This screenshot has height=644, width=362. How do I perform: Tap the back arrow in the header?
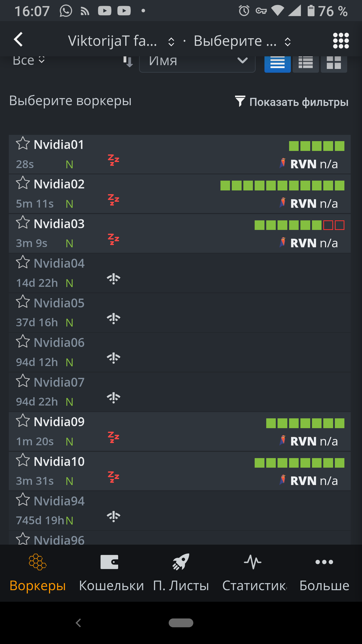coord(18,39)
